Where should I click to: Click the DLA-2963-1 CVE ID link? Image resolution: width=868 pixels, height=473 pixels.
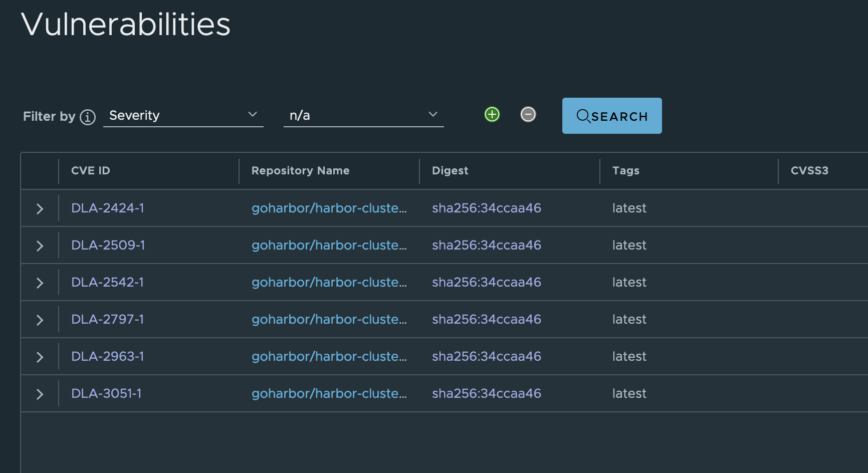pyautogui.click(x=107, y=356)
